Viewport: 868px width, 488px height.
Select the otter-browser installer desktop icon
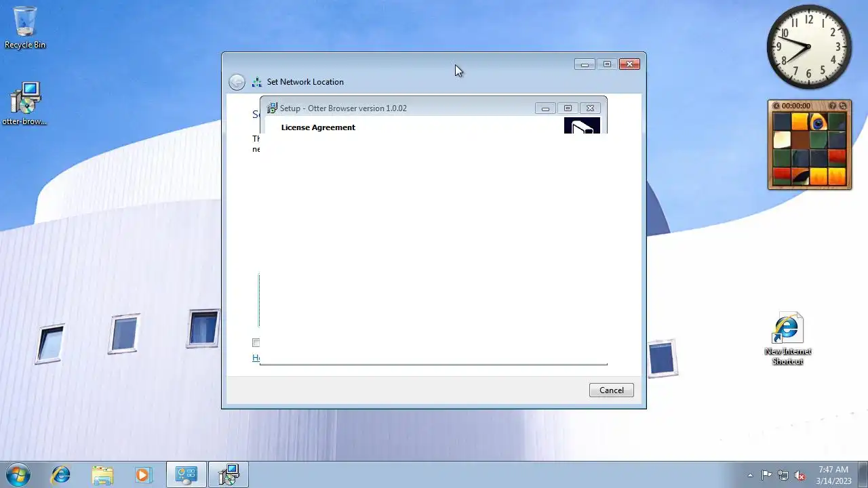[x=25, y=104]
